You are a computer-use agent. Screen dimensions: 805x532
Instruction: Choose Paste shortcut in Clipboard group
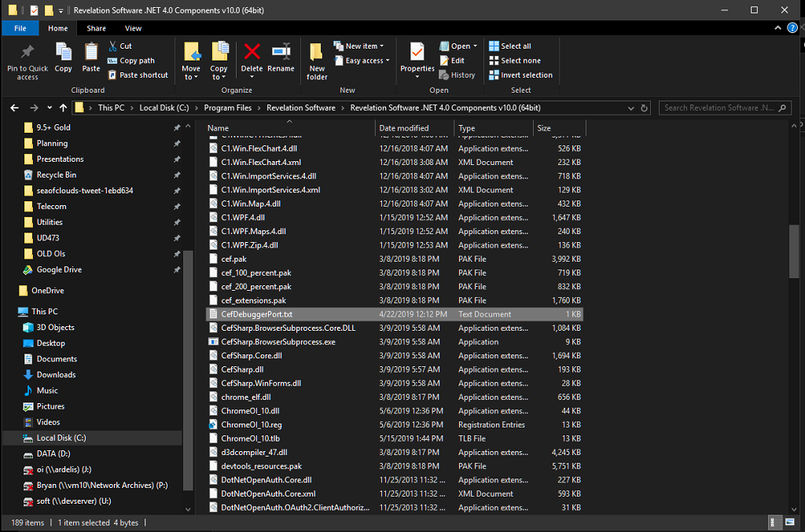[x=138, y=75]
